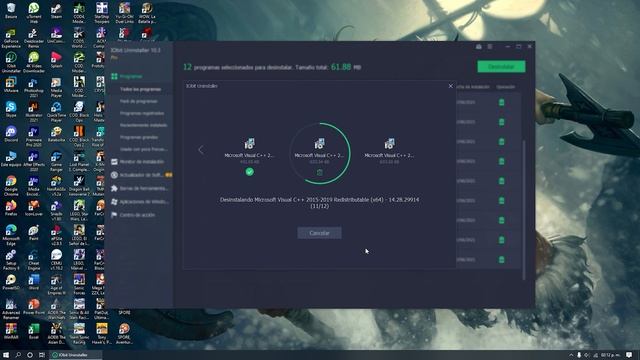Open Illustrator 2021 desktop shortcut

click(33, 112)
